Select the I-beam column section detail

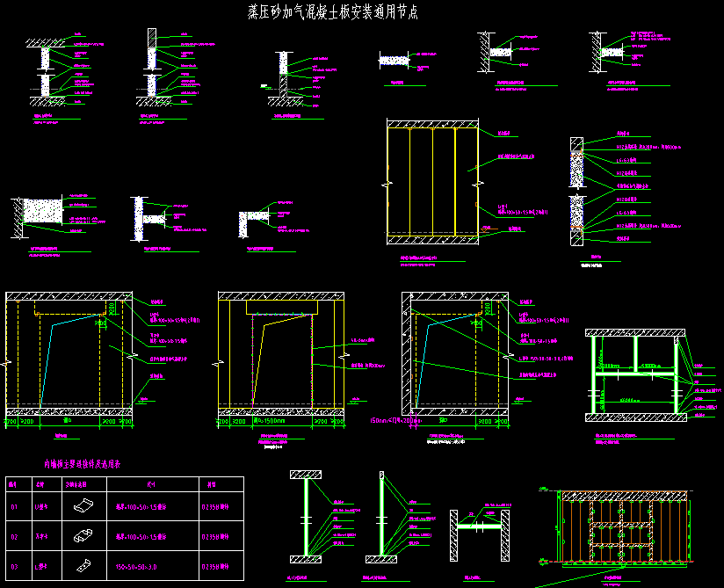click(x=304, y=518)
